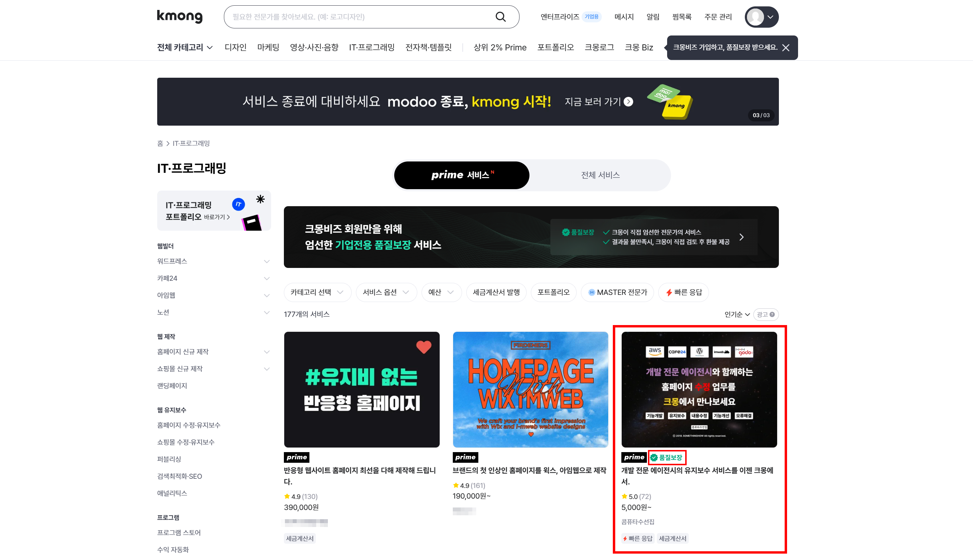Click the 지금 보러 가기 arrow icon
The width and height of the screenshot is (973, 560).
coord(628,101)
